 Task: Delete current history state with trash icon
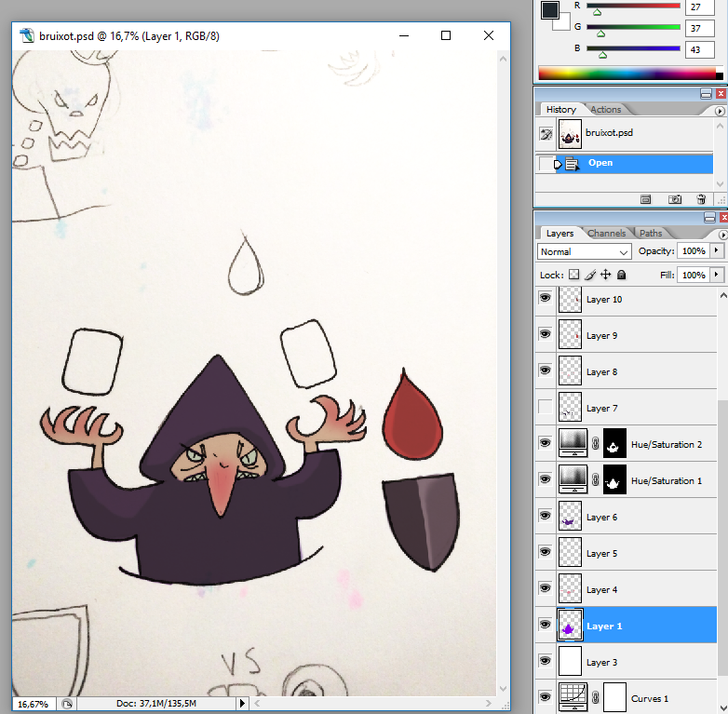(x=701, y=199)
